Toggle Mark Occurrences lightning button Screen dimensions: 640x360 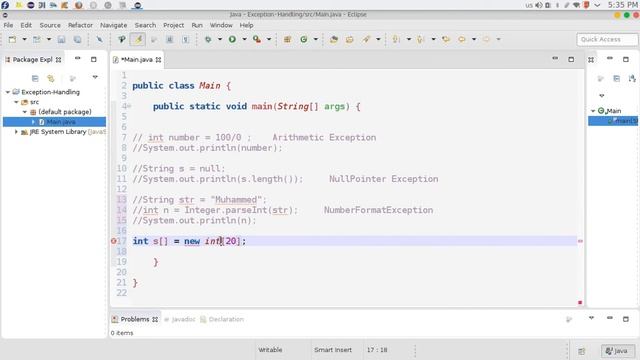[138, 40]
